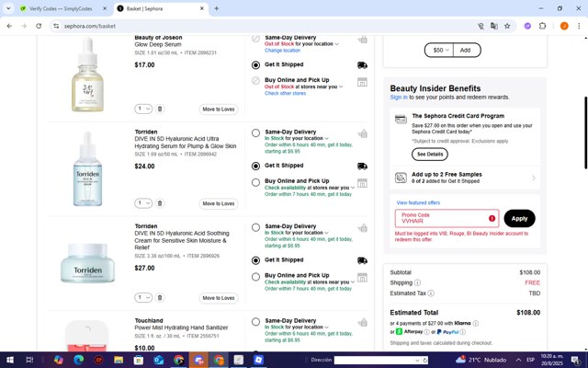Expand stores near you for Torriden Serum pickup
Image resolution: width=588 pixels, height=368 pixels.
353,188
